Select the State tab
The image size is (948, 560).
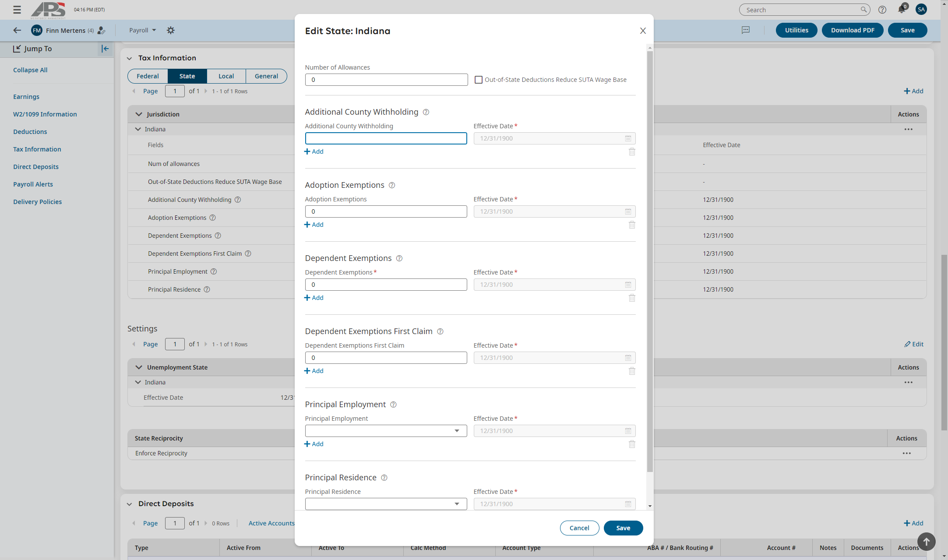pyautogui.click(x=187, y=76)
